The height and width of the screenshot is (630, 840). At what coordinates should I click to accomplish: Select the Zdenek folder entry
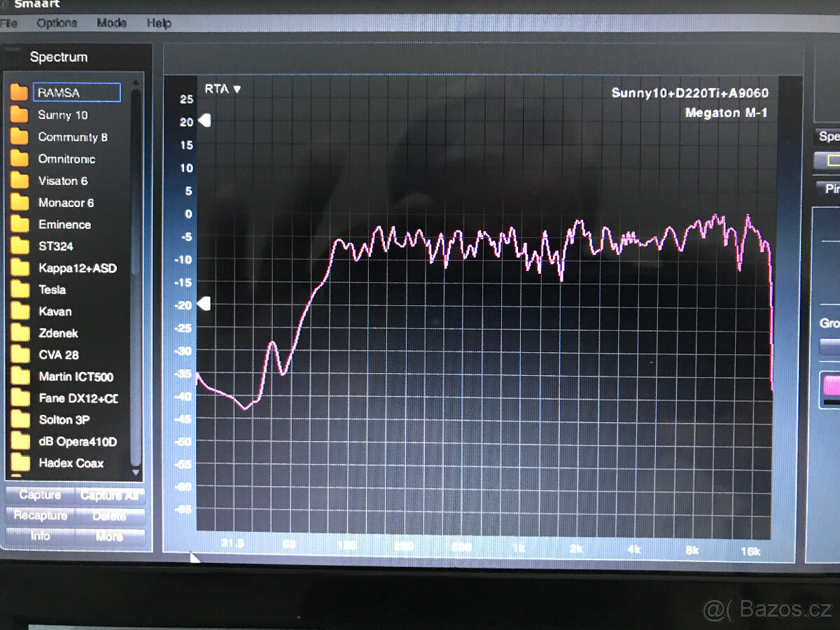[58, 333]
